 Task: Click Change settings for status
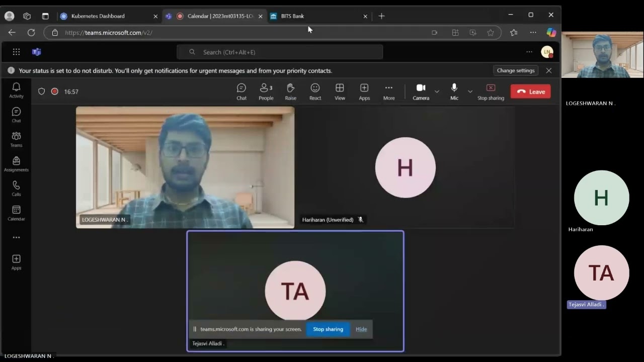click(x=516, y=70)
